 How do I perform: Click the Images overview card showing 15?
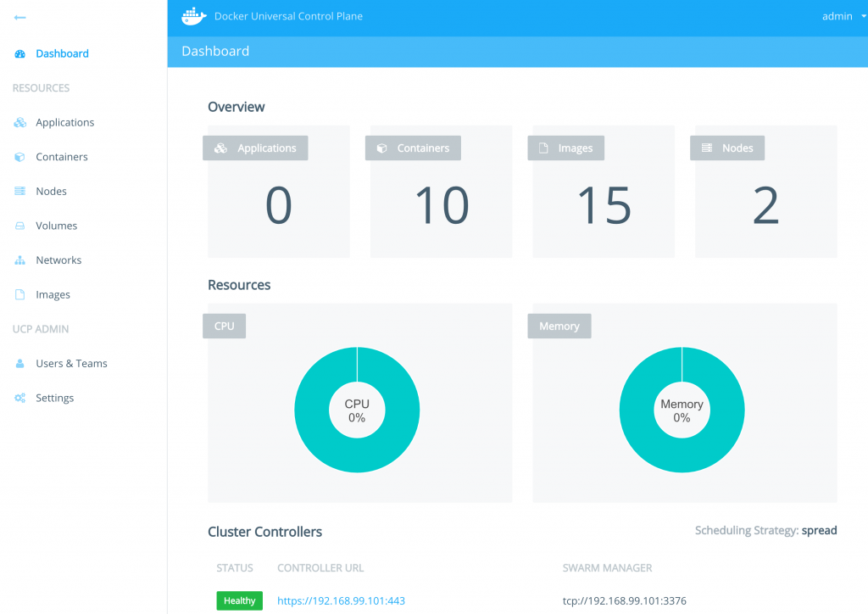pos(604,204)
